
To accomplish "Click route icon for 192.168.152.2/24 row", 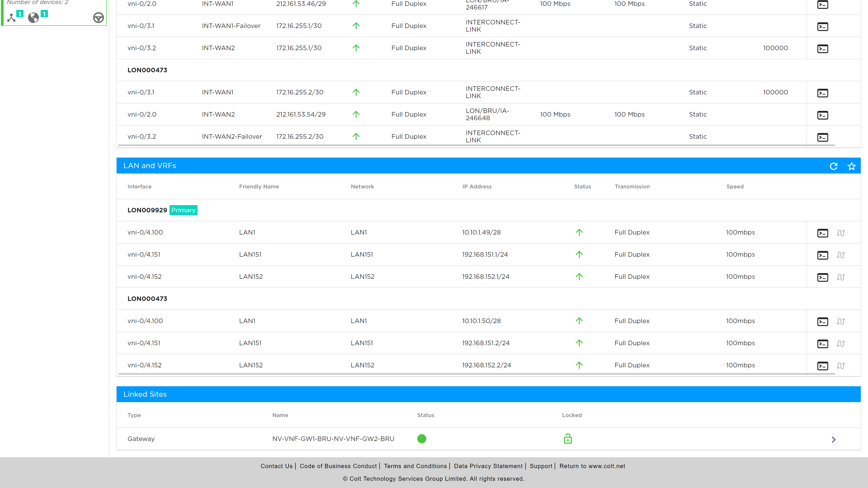I will click(841, 366).
